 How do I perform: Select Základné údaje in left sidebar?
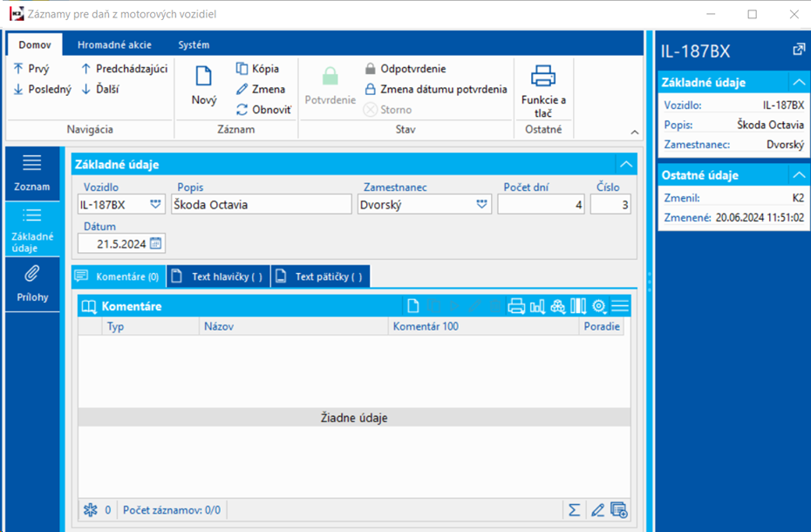(32, 229)
